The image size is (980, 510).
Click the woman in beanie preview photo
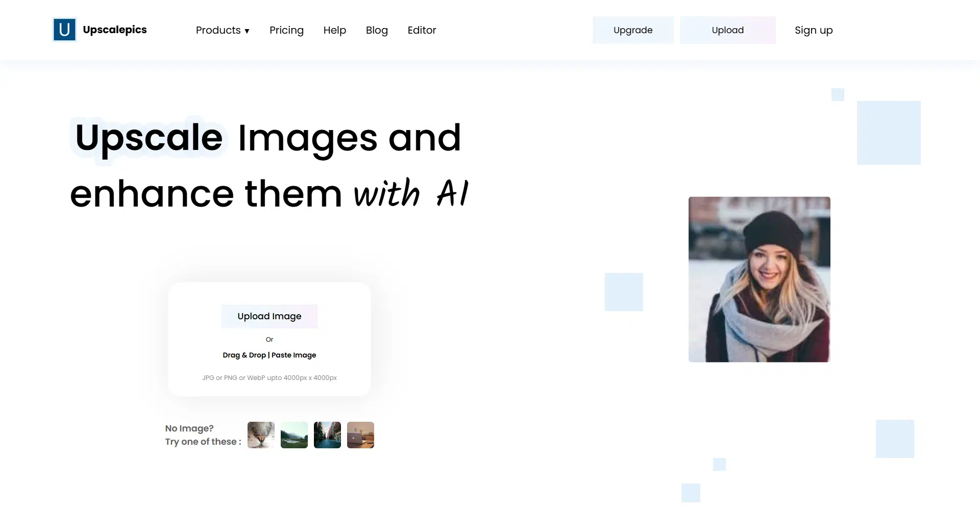pyautogui.click(x=759, y=279)
